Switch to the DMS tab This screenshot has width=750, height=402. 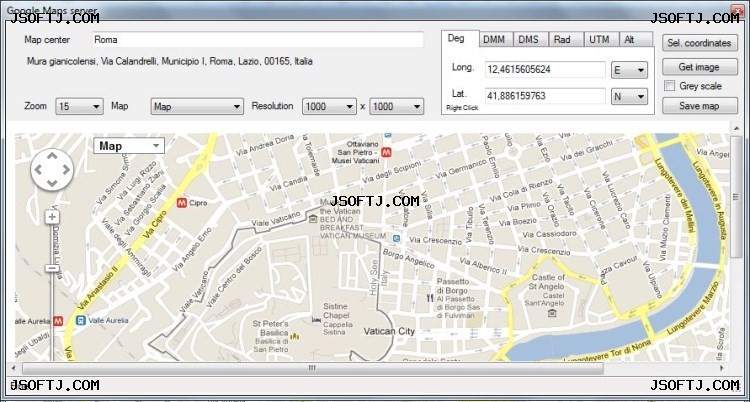[531, 40]
